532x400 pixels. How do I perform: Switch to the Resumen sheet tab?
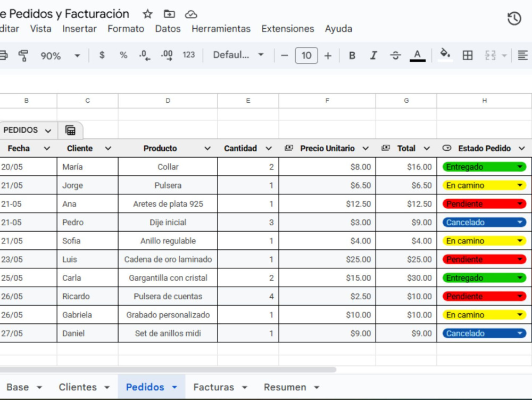[x=292, y=387]
